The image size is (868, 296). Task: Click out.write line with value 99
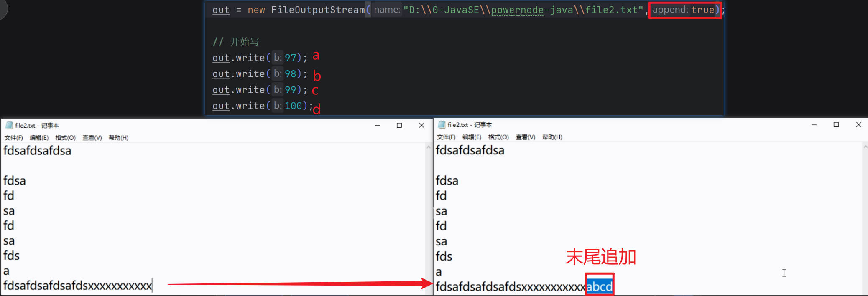click(x=260, y=90)
